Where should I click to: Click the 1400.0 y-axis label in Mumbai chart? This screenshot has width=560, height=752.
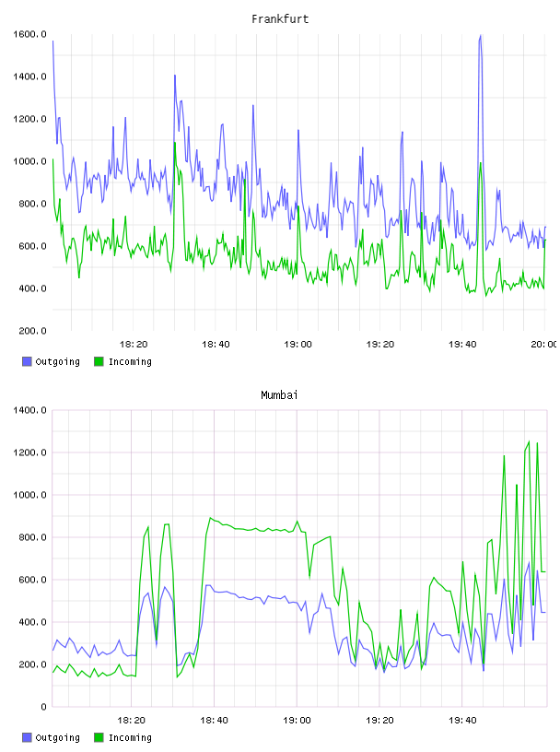29,410
